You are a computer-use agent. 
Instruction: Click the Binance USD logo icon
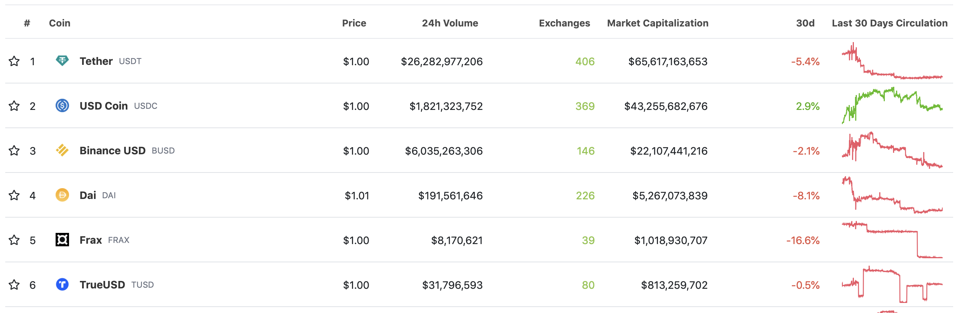pos(62,151)
